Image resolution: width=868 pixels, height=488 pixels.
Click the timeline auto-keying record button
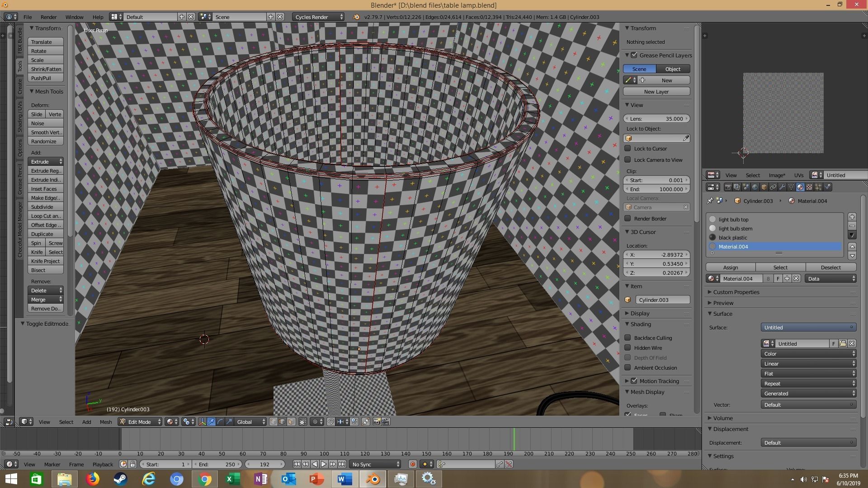(x=412, y=464)
